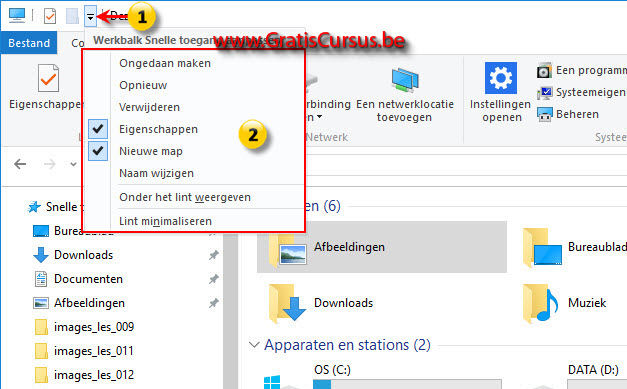Click the back navigation arrow

coord(20,164)
